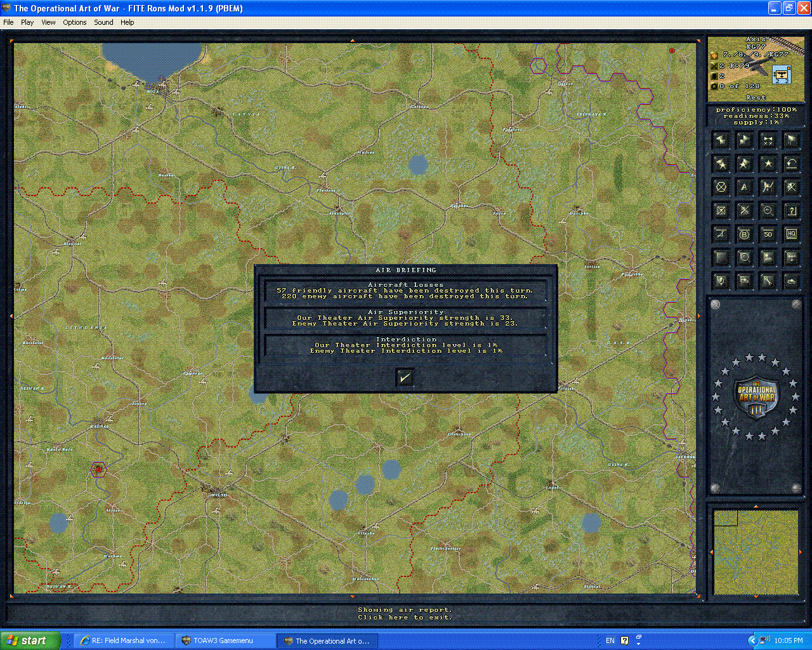Click the 'Rest' unit status text
Image resolution: width=812 pixels, height=650 pixels.
click(x=756, y=98)
